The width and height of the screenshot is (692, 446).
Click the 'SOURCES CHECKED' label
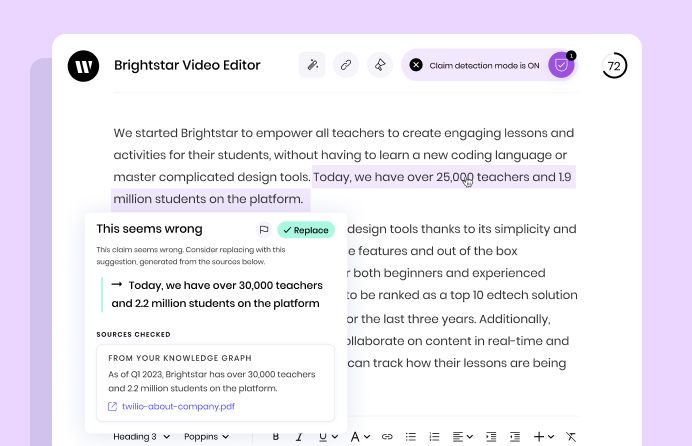(x=133, y=334)
